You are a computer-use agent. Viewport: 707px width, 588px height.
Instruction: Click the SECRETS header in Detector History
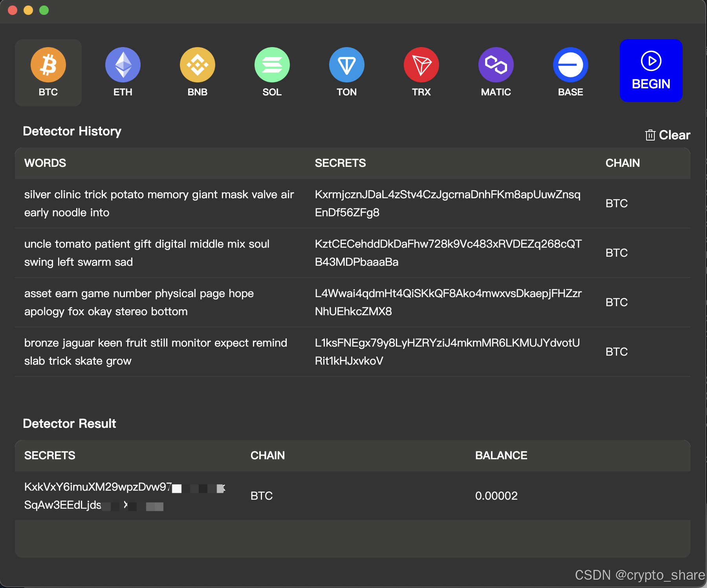(340, 163)
